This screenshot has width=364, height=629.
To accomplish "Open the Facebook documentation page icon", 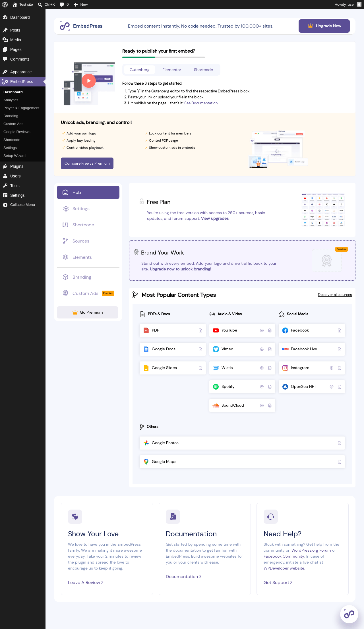I will [340, 330].
